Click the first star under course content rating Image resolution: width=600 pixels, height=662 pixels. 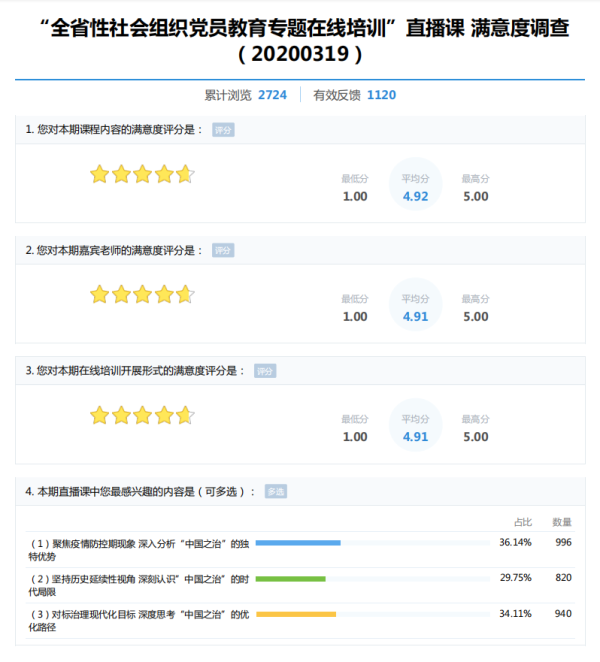point(99,175)
